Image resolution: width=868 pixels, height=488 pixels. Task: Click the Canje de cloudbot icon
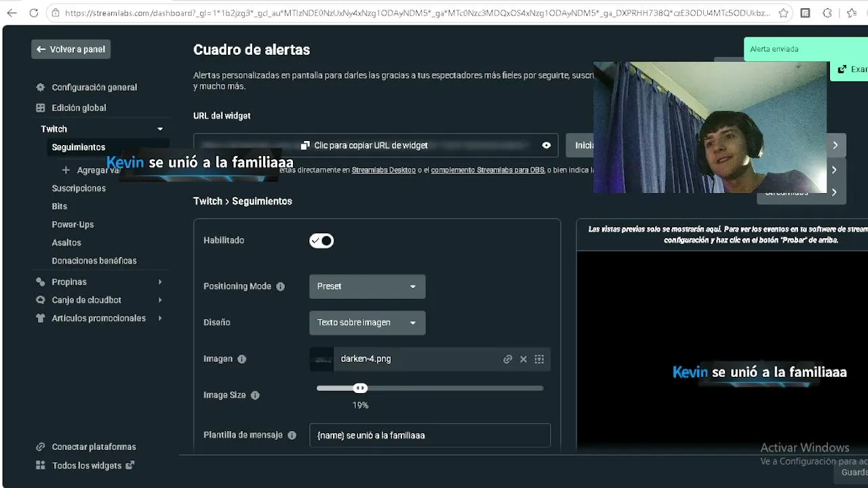coord(40,300)
